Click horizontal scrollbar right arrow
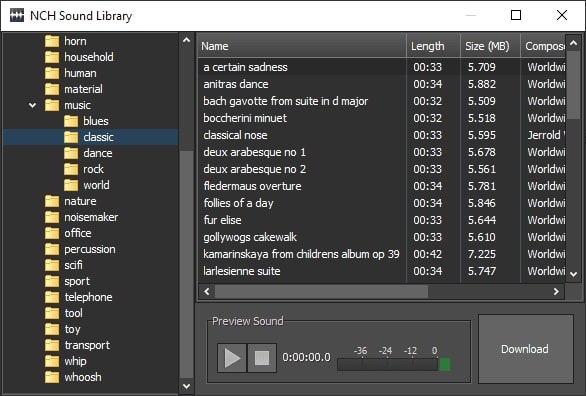Screen dimensions: 586x396 pos(556,291)
